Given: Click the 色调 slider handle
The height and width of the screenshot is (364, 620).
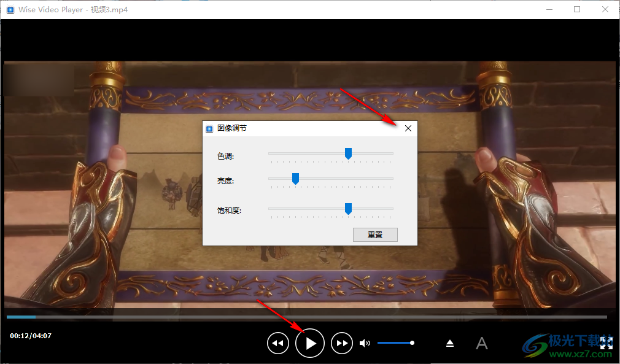Looking at the screenshot, I should tap(348, 153).
